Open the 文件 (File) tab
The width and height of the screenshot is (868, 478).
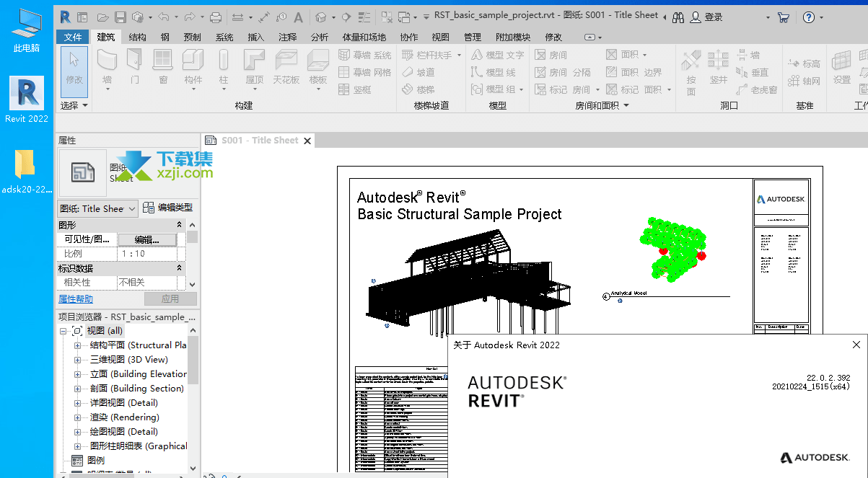(73, 37)
